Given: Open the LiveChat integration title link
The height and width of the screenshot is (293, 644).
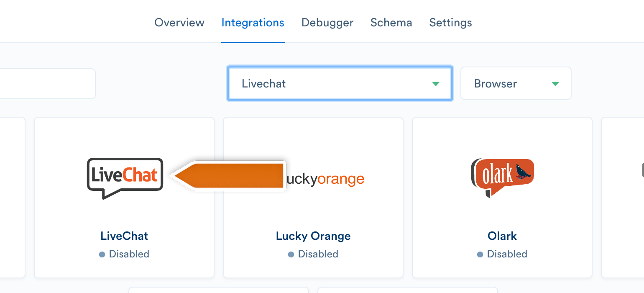Looking at the screenshot, I should [x=124, y=236].
